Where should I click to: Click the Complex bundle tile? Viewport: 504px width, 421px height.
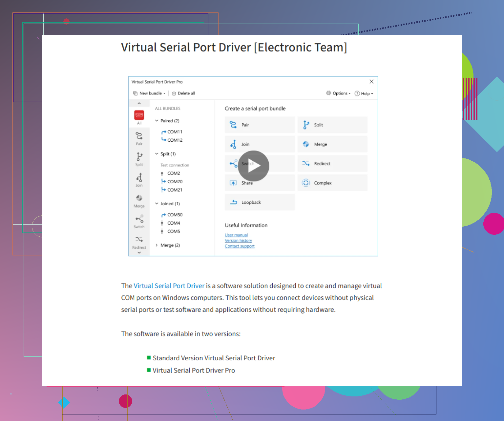(x=332, y=183)
